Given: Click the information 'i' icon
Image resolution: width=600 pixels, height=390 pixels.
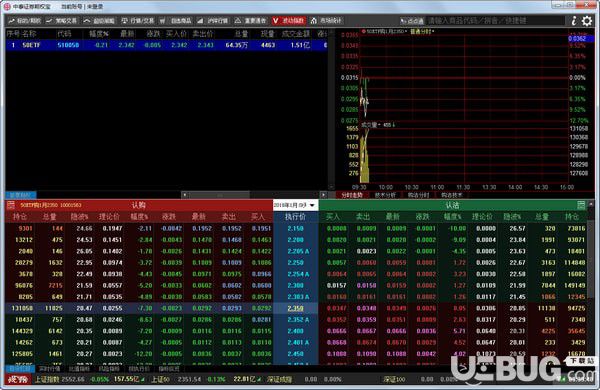Looking at the screenshot, I should coord(574,21).
